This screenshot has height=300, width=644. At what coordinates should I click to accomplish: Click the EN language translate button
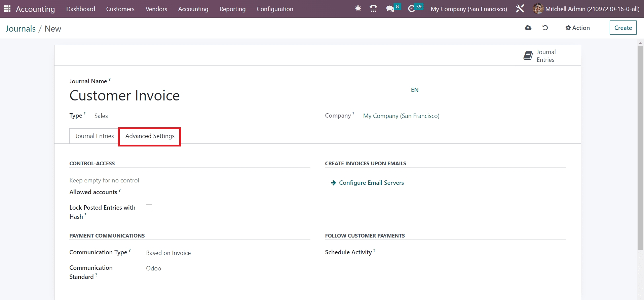point(415,90)
